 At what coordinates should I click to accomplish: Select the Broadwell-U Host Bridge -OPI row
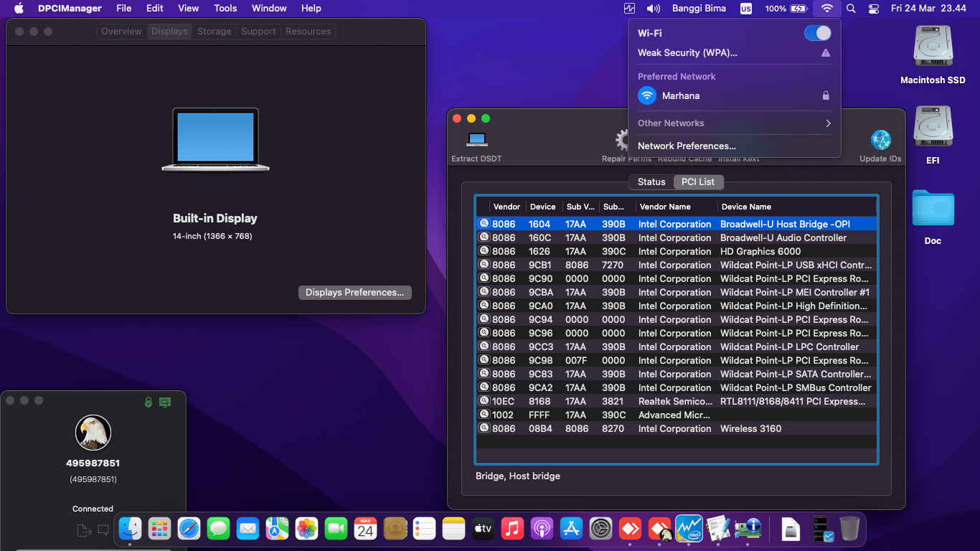click(677, 224)
